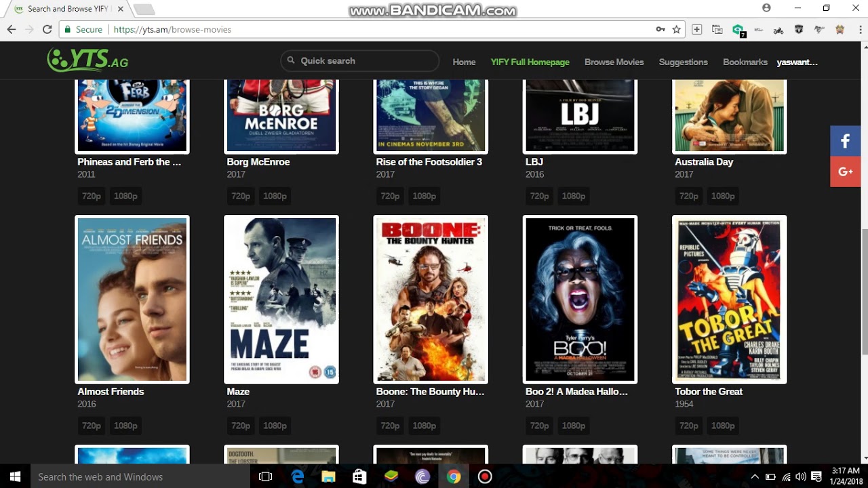868x488 pixels.
Task: Select 720p for Almost Friends
Action: pyautogui.click(x=92, y=426)
